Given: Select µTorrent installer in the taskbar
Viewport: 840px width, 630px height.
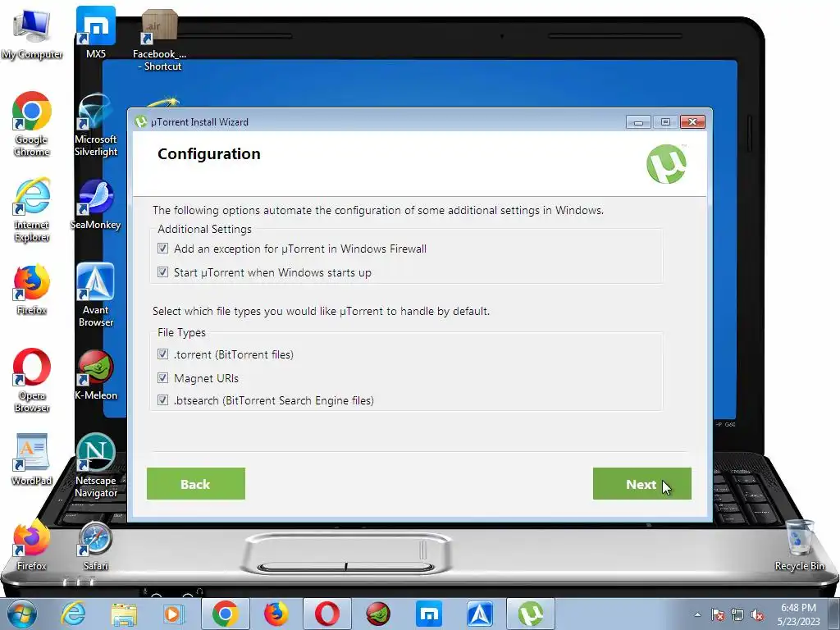Looking at the screenshot, I should (531, 614).
